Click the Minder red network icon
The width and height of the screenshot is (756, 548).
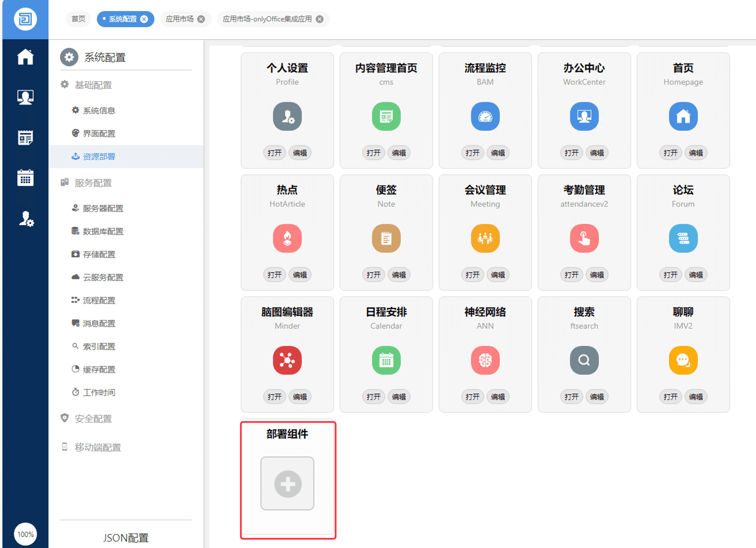[287, 360]
